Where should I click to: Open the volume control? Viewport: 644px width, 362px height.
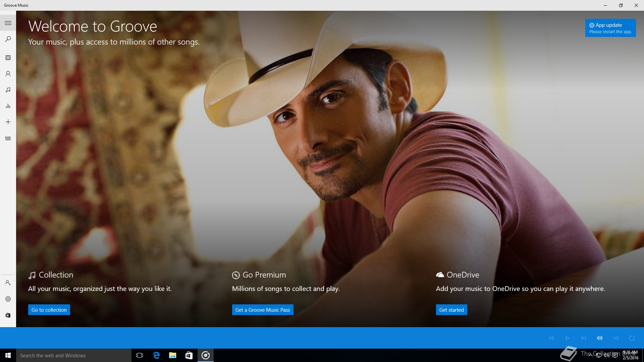click(600, 338)
